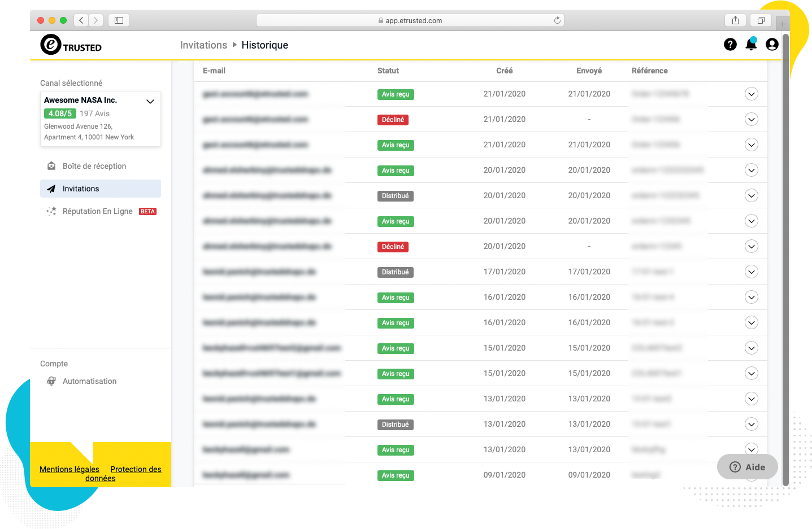Click the Invitations breadcrumb link

(203, 45)
